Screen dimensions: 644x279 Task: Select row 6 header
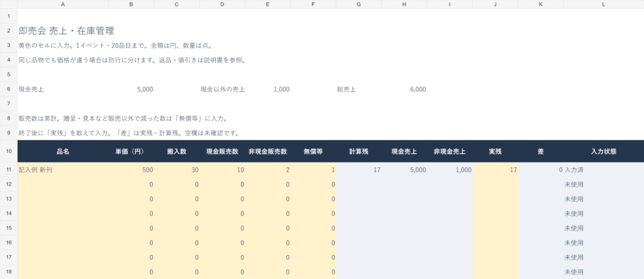coord(9,89)
